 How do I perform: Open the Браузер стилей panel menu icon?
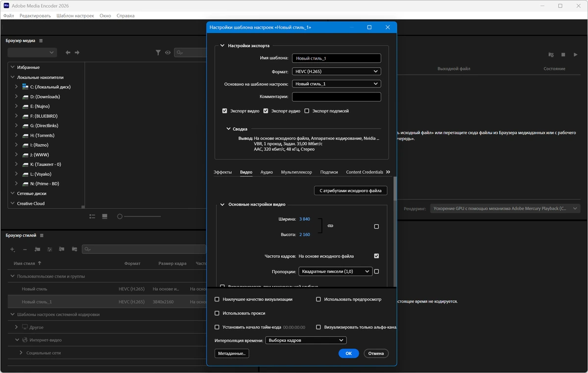41,235
